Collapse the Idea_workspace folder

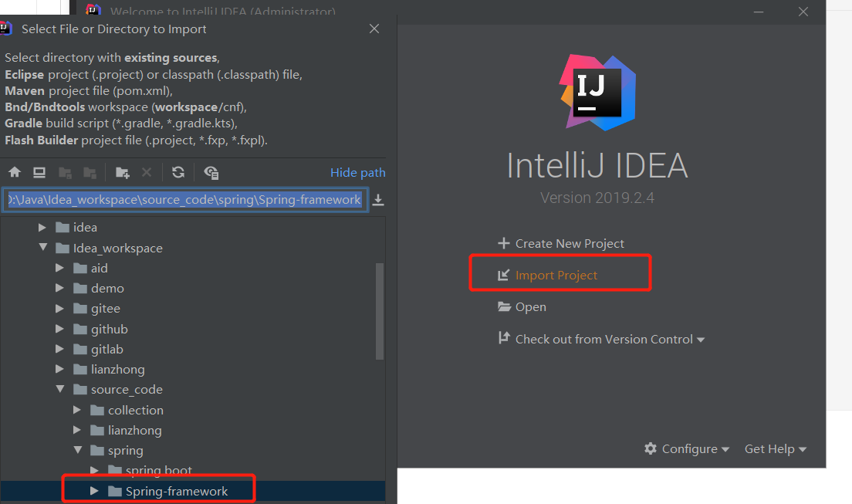(x=43, y=248)
